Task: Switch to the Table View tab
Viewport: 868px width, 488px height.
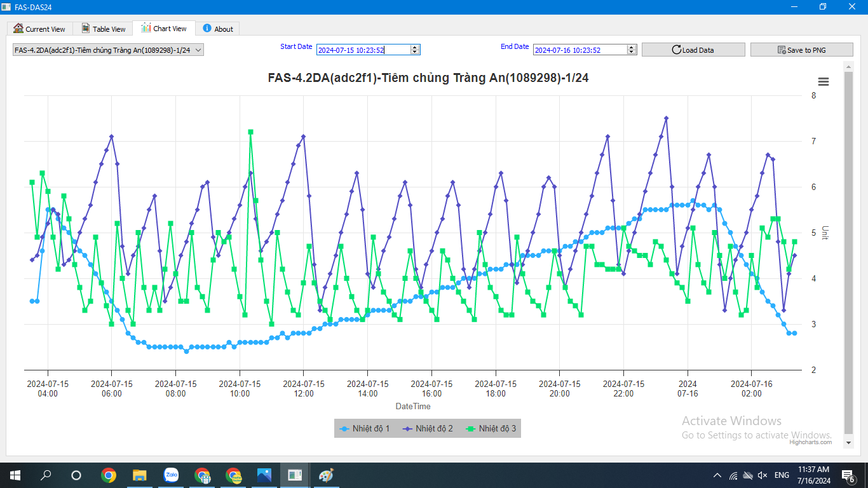Action: (103, 29)
